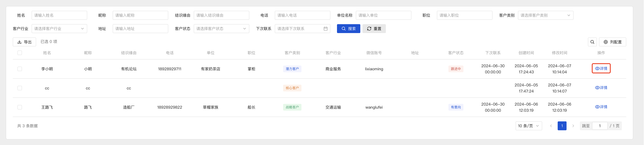This screenshot has width=644, height=145.
Task: Select page 1 in pagination
Action: (562, 126)
